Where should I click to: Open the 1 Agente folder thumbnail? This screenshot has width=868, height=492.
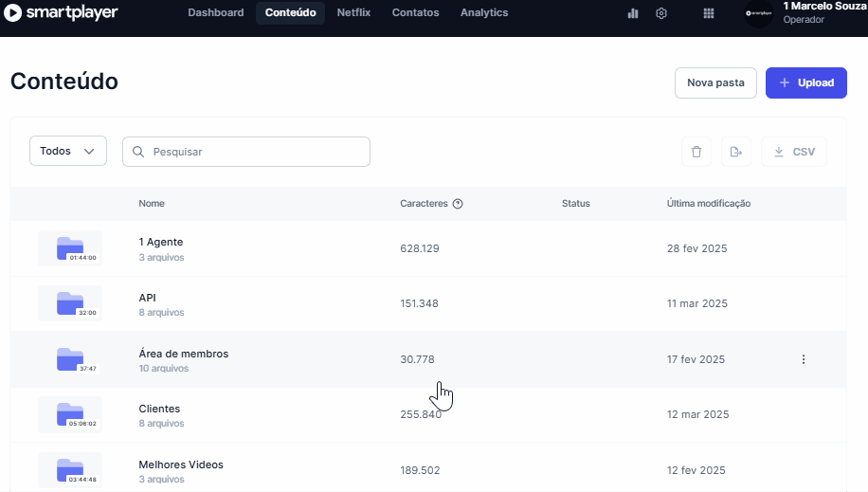tap(70, 248)
